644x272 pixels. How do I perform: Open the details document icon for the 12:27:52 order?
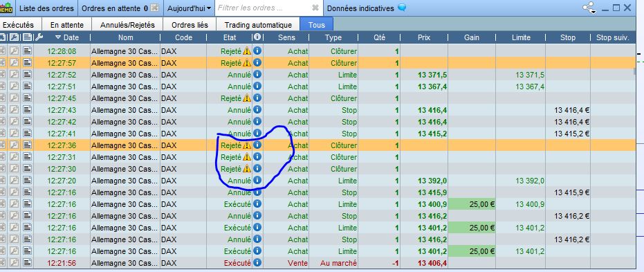pyautogui.click(x=27, y=75)
